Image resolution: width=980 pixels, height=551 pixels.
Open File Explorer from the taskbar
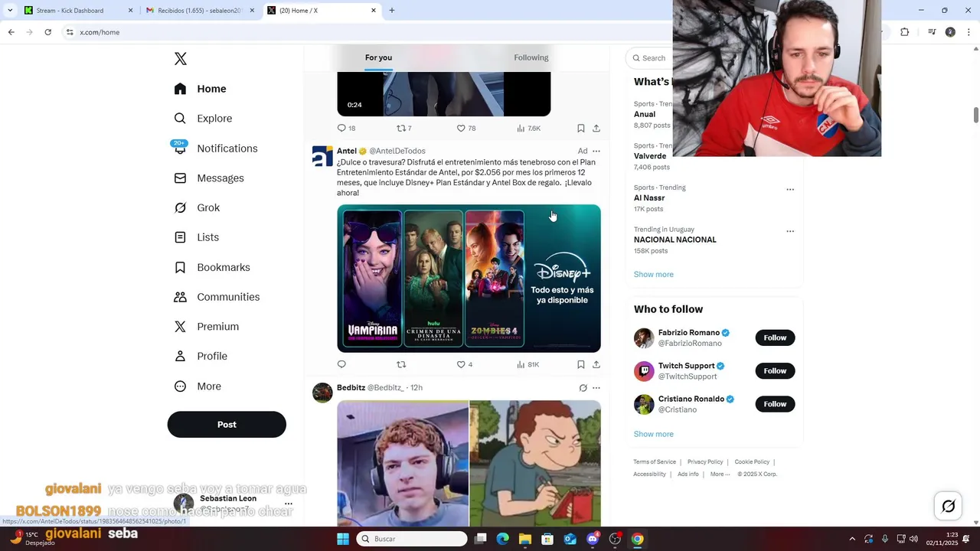click(x=525, y=539)
